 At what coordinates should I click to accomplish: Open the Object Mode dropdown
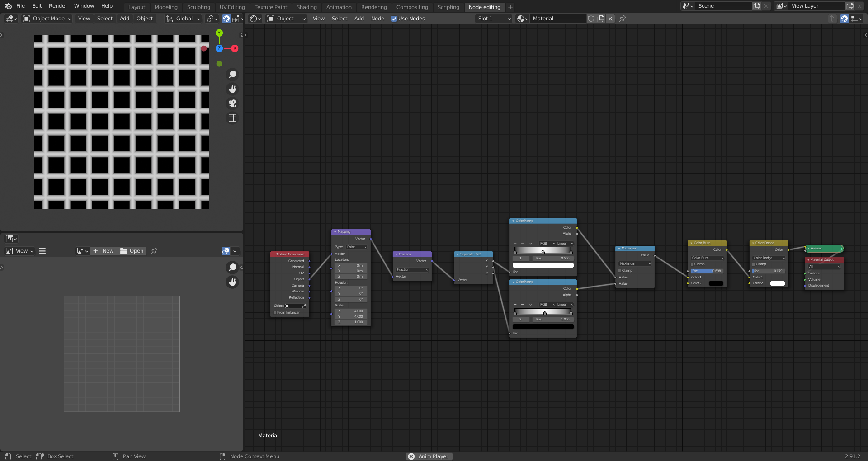47,19
